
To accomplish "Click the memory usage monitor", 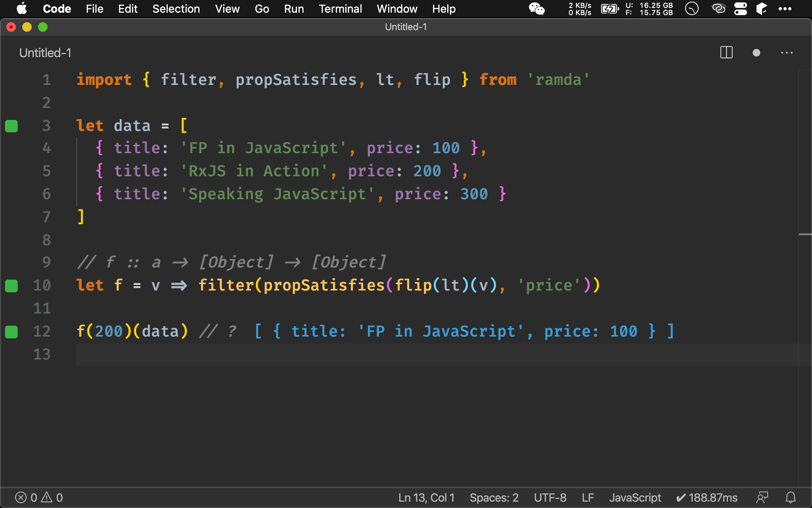I will pos(649,9).
